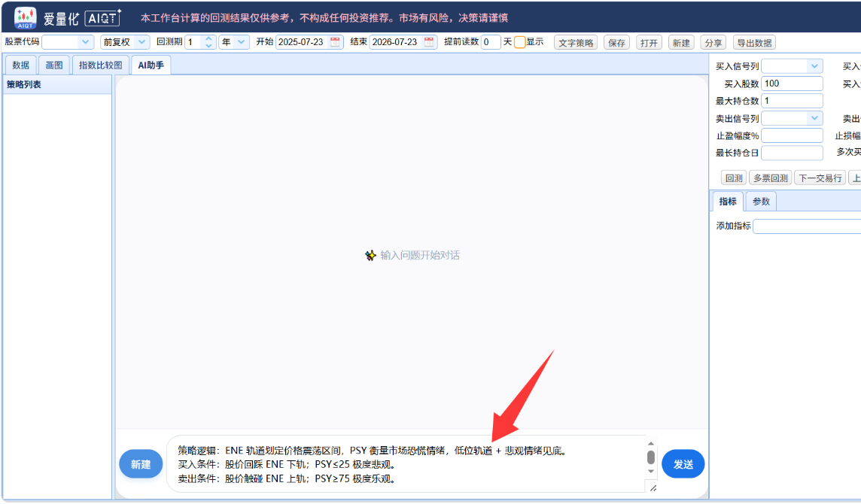Screen dimensions: 861x504
Task: Open the 买入信号列 dropdown
Action: click(x=792, y=66)
